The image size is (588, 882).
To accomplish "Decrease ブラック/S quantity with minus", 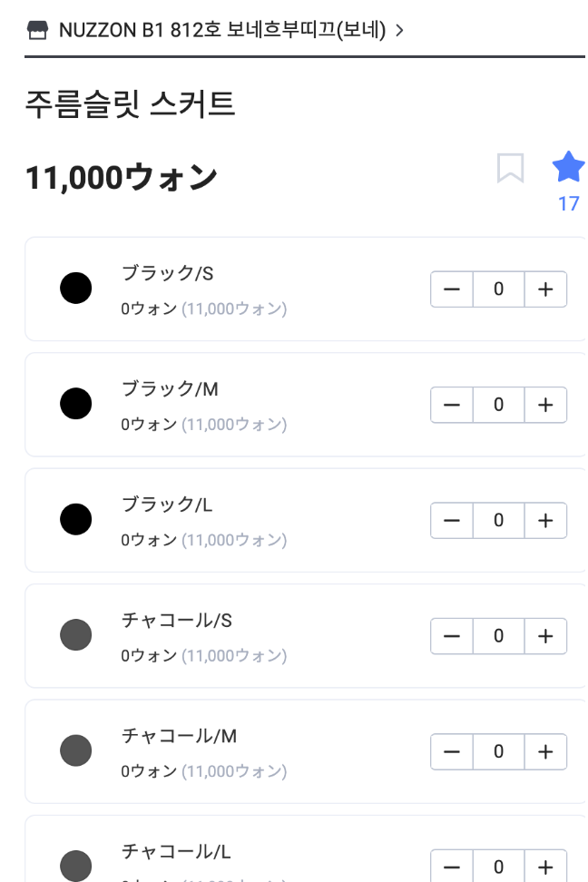I will (452, 289).
